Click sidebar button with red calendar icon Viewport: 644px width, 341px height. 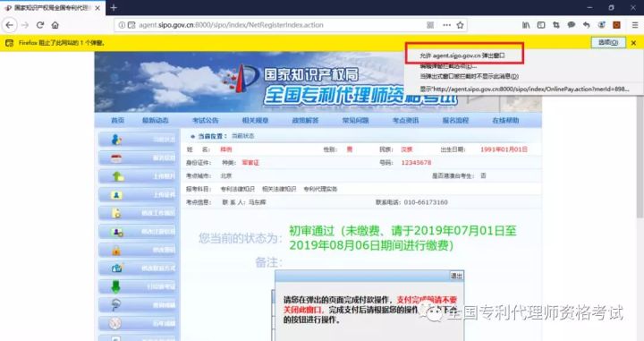(x=137, y=158)
